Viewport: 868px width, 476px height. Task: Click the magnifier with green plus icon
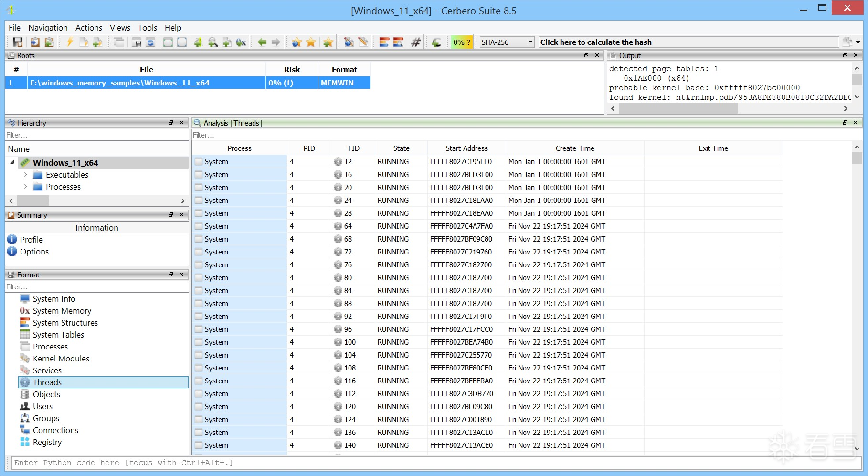click(x=213, y=42)
